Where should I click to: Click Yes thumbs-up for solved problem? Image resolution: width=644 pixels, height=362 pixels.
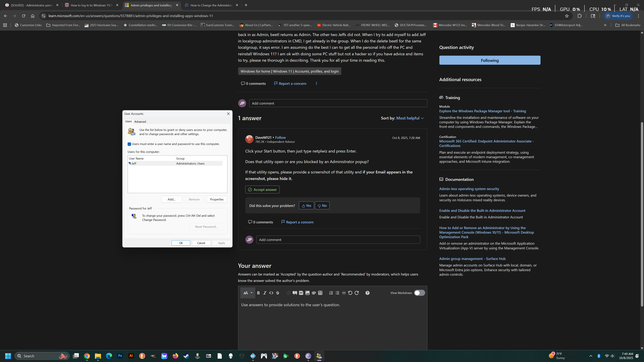[306, 206]
